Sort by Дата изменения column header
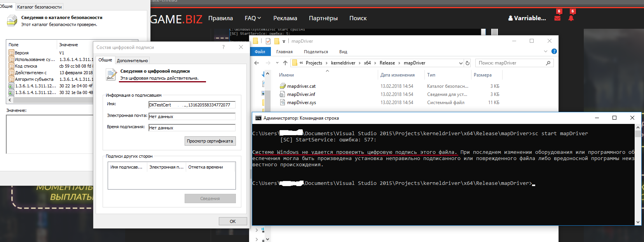The width and height of the screenshot is (644, 242). coord(397,75)
